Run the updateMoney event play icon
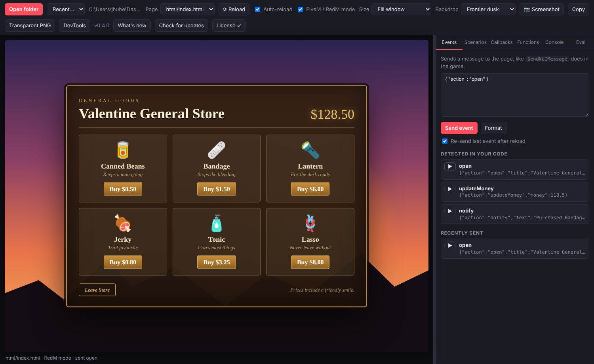 (450, 189)
